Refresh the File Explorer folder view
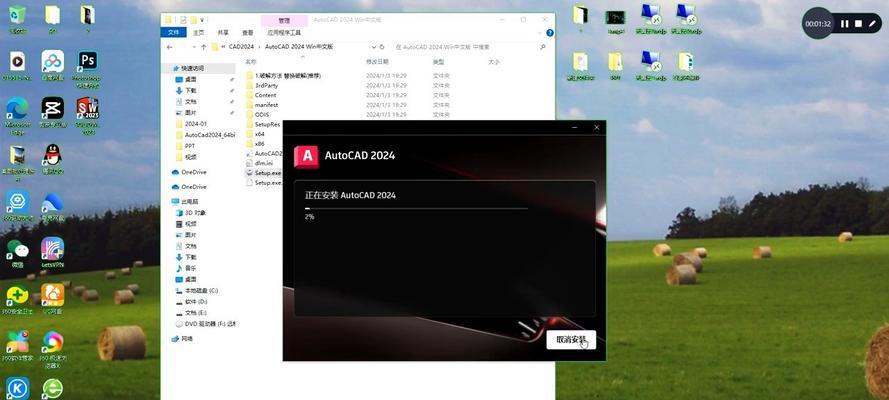The width and height of the screenshot is (889, 400). click(x=382, y=46)
